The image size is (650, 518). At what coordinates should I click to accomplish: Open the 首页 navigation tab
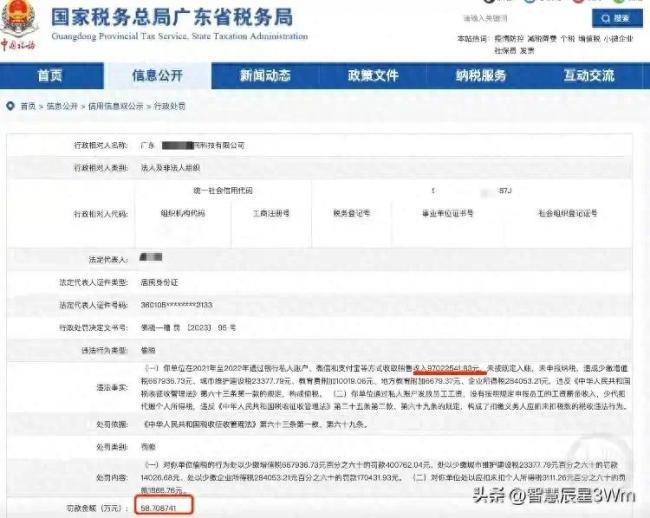point(50,76)
